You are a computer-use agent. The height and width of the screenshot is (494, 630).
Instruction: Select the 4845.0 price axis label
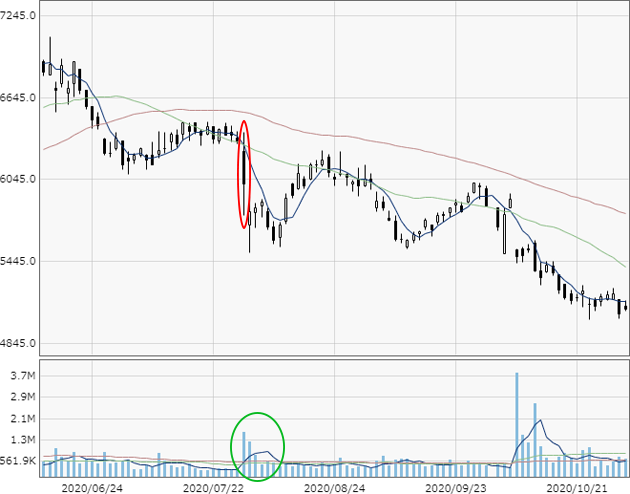click(x=18, y=343)
